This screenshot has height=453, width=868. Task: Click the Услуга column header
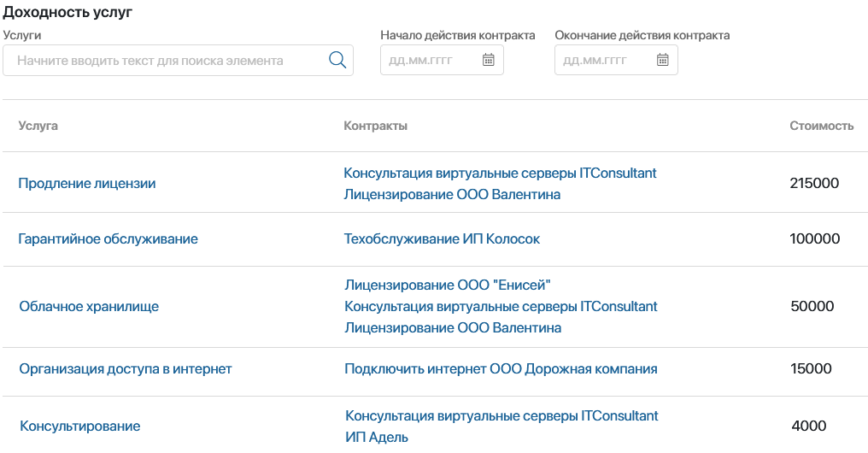click(x=38, y=126)
